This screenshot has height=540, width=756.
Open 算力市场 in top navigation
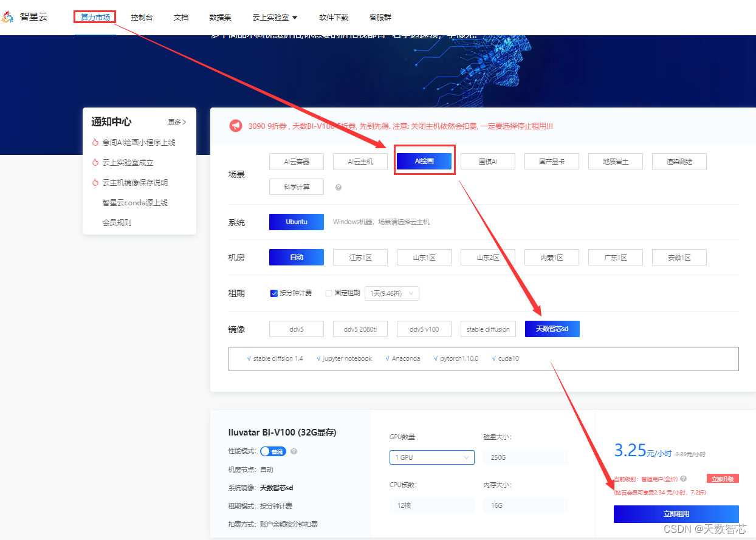95,18
